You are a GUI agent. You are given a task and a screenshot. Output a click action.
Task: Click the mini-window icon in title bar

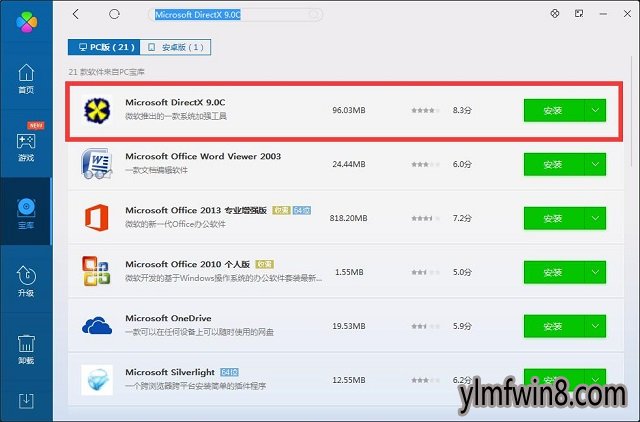579,13
